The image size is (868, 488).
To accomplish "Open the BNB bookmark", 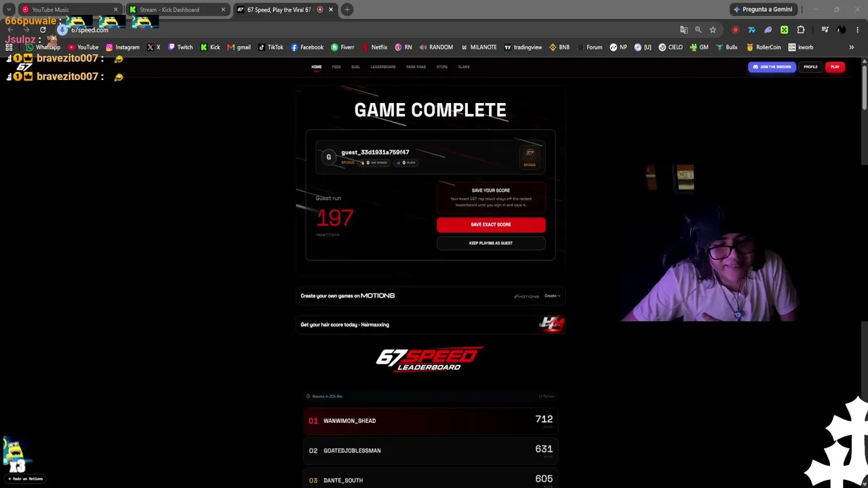I will (x=559, y=47).
